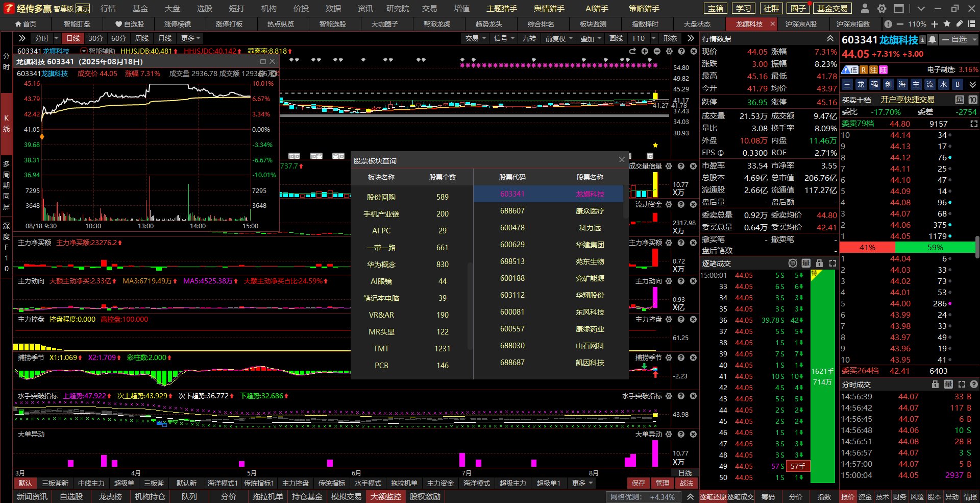
Task: Click the pencil edit icon in tab bar
Action: coord(959,24)
